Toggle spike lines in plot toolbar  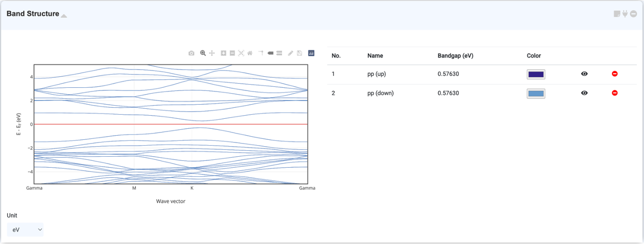(261, 53)
